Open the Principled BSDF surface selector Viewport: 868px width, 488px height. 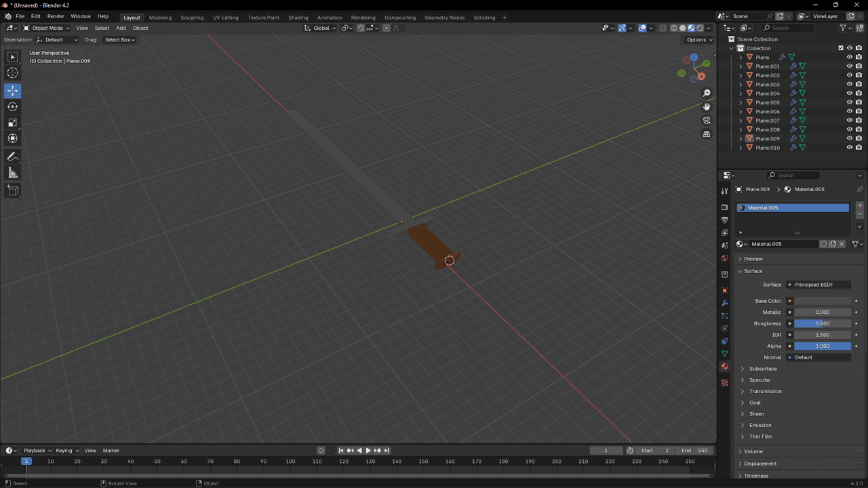click(x=821, y=285)
